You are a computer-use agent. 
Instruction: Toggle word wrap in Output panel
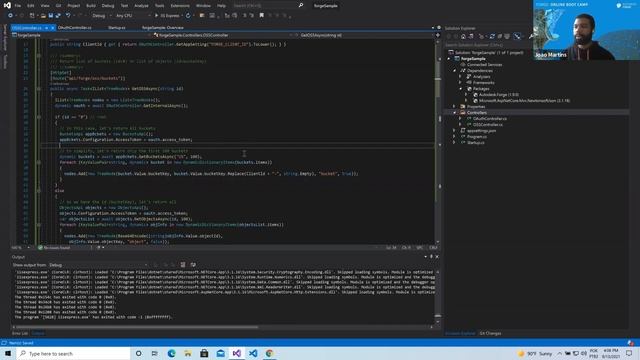[193, 265]
